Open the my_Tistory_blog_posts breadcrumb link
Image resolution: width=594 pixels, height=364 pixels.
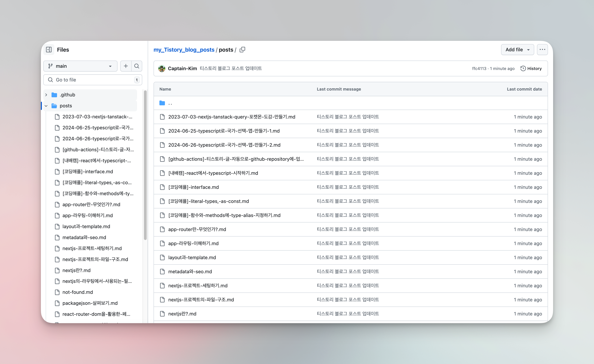(x=184, y=50)
